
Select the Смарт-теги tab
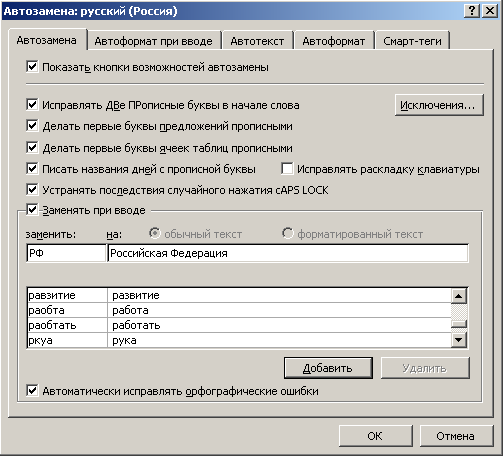click(412, 41)
